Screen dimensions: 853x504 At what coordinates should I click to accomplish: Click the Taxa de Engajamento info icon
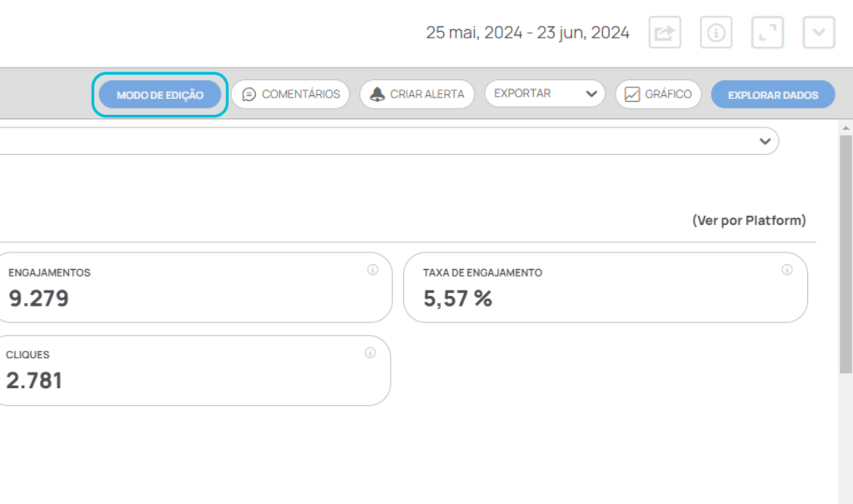tap(787, 269)
